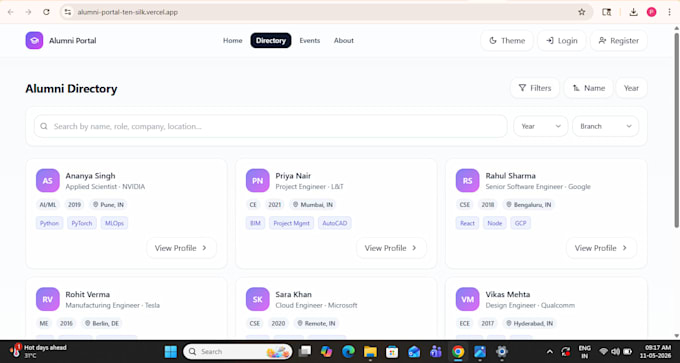The image size is (680, 363).
Task: Click the AutoCAD skill tag
Action: pos(335,223)
